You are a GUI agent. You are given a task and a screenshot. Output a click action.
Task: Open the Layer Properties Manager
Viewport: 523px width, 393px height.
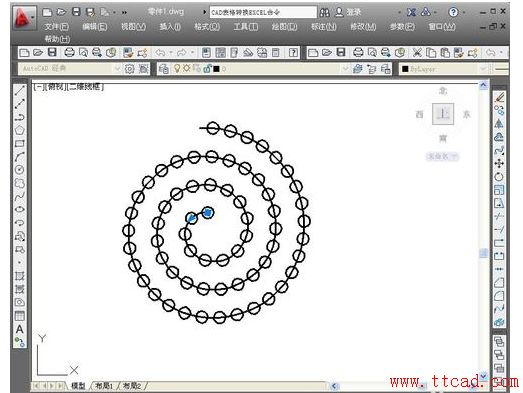[x=163, y=69]
